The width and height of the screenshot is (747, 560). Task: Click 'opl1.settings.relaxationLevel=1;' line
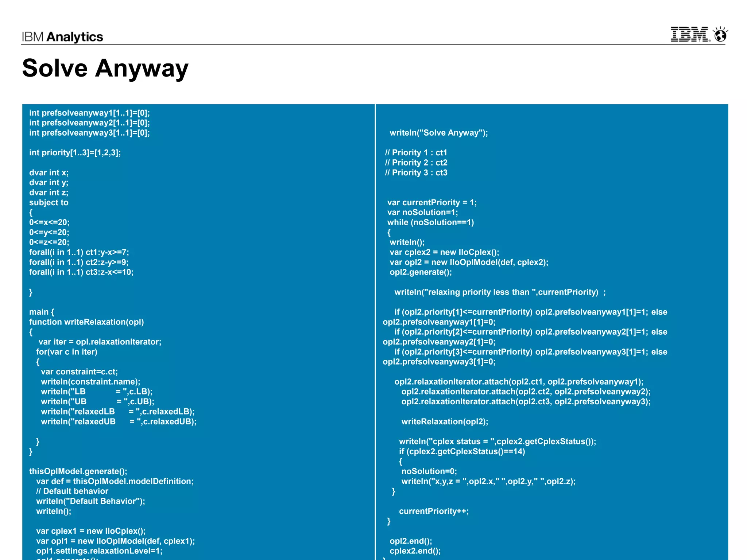coord(99,551)
